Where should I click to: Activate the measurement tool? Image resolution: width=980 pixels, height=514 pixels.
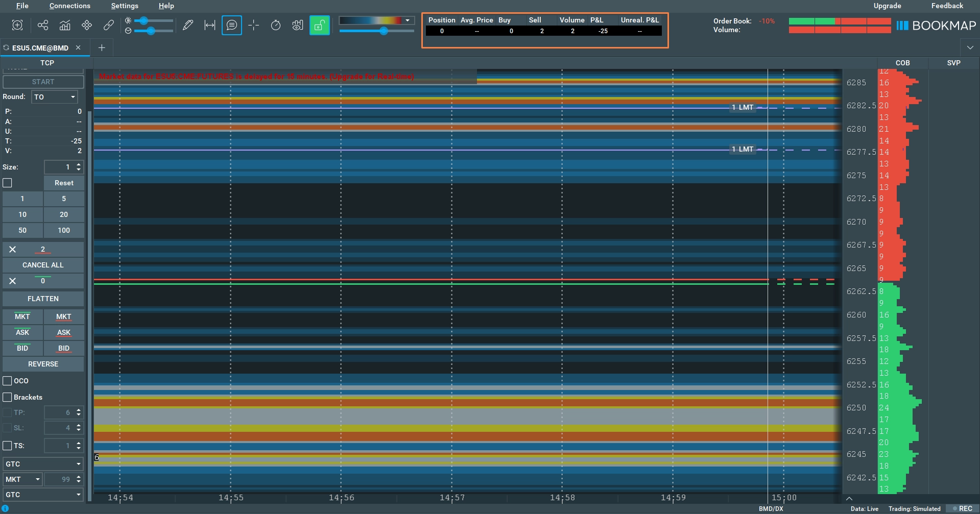pyautogui.click(x=209, y=25)
